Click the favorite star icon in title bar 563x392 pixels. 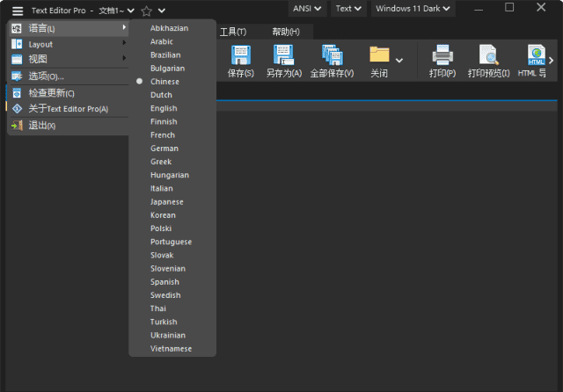[x=146, y=11]
